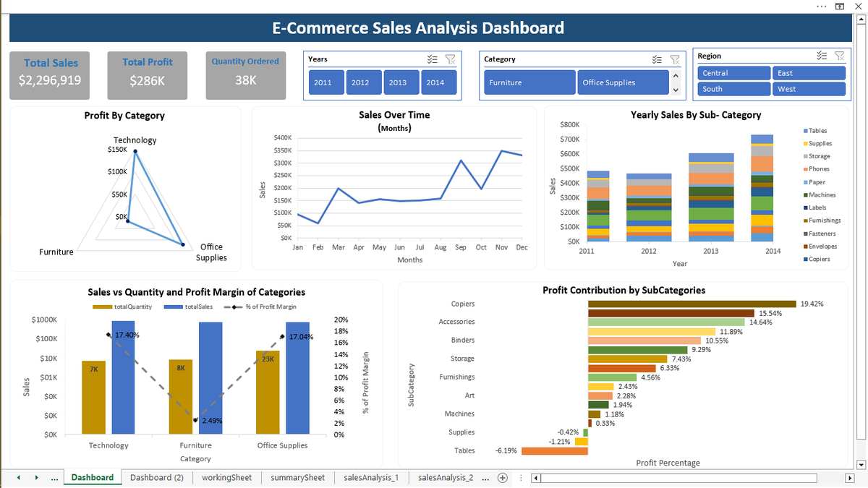This screenshot has width=868, height=488.
Task: Select the Central region button
Action: pos(733,73)
